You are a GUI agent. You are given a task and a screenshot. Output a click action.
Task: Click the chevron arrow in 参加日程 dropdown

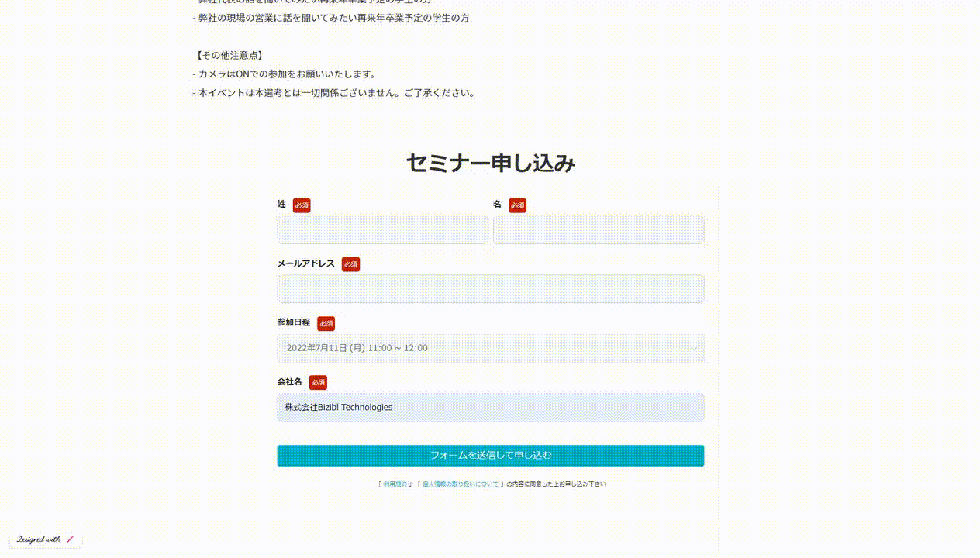[x=694, y=349]
